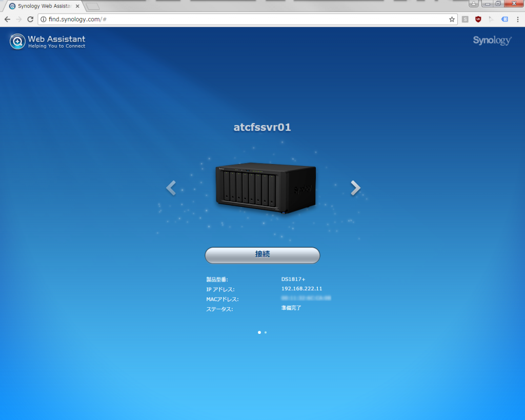Click the Web Assistant magnifier logo
Image resolution: width=525 pixels, height=420 pixels.
[17, 42]
